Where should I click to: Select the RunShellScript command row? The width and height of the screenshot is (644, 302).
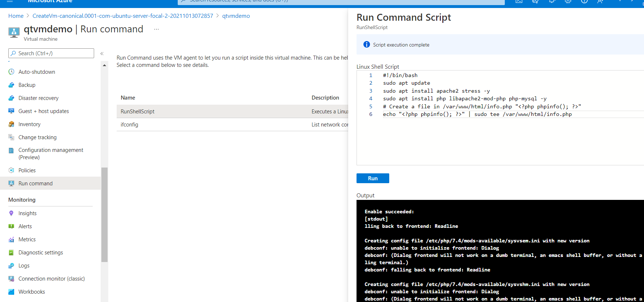(x=232, y=111)
